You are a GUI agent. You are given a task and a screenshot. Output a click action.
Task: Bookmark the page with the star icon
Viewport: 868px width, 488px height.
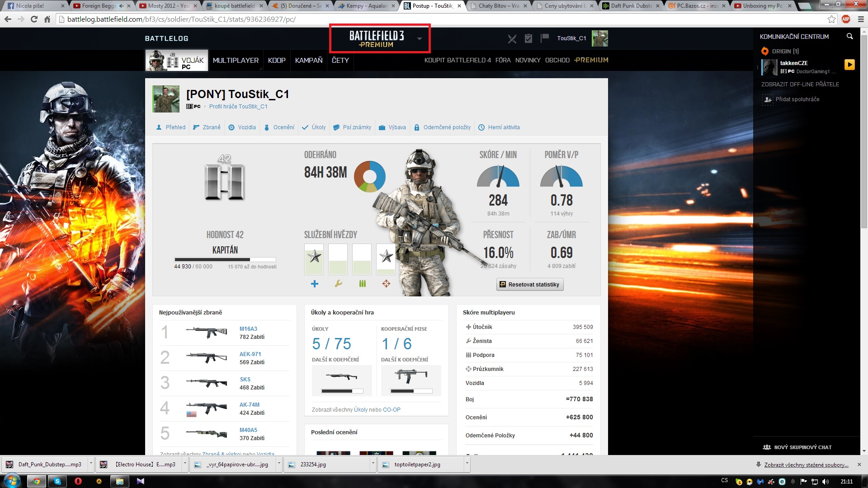pos(831,19)
